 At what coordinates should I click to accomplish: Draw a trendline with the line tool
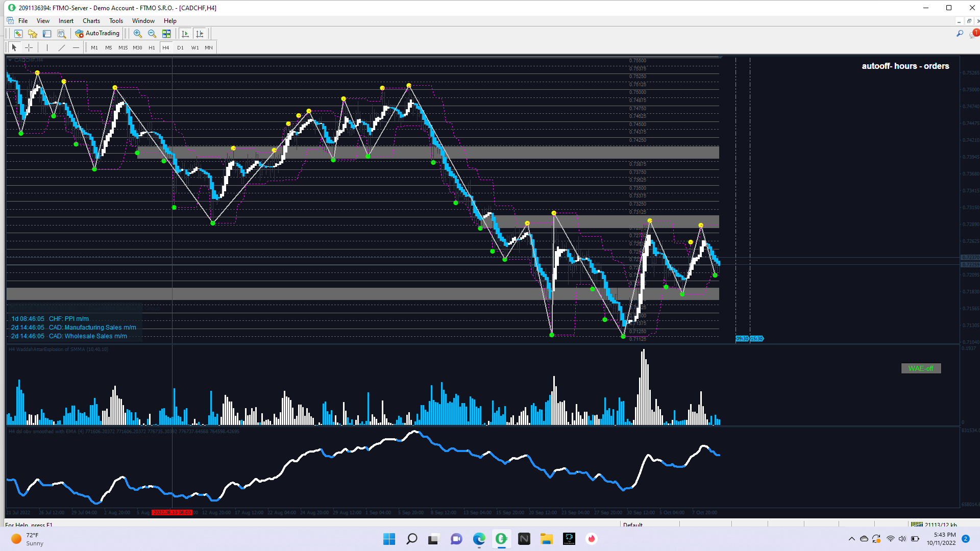tap(62, 47)
